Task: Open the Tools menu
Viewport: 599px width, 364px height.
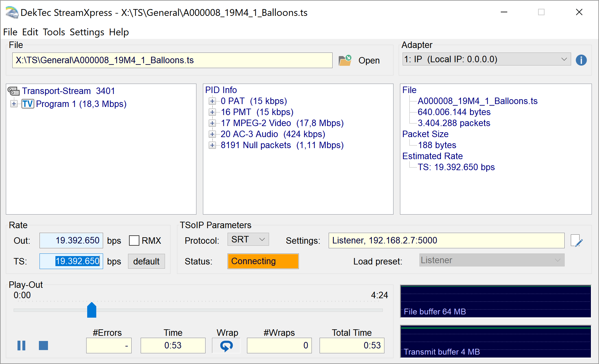Action: tap(54, 32)
